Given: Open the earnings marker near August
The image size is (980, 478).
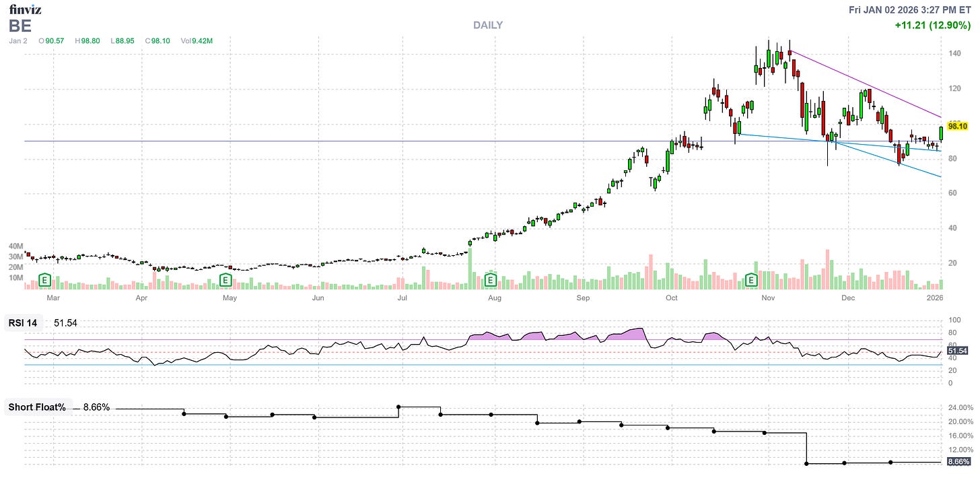Looking at the screenshot, I should tap(491, 279).
